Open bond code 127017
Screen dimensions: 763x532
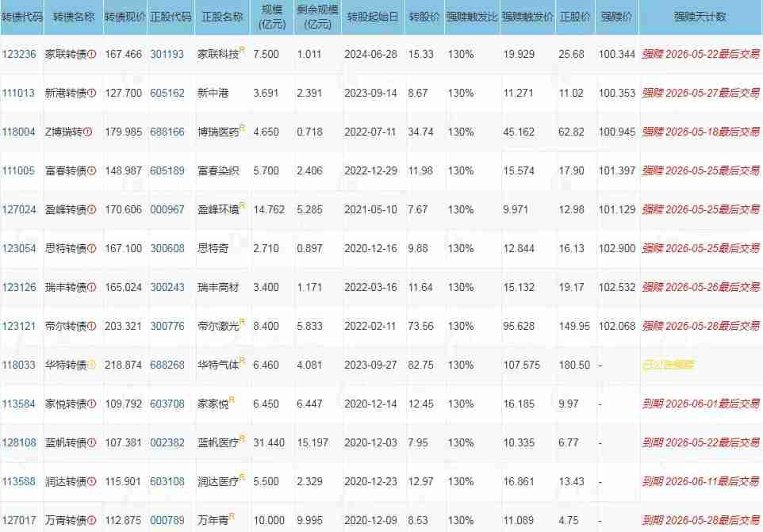[x=19, y=520]
